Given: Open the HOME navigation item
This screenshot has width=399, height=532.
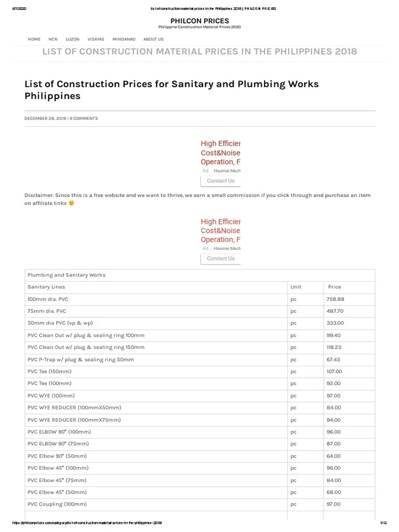Looking at the screenshot, I should 34,38.
